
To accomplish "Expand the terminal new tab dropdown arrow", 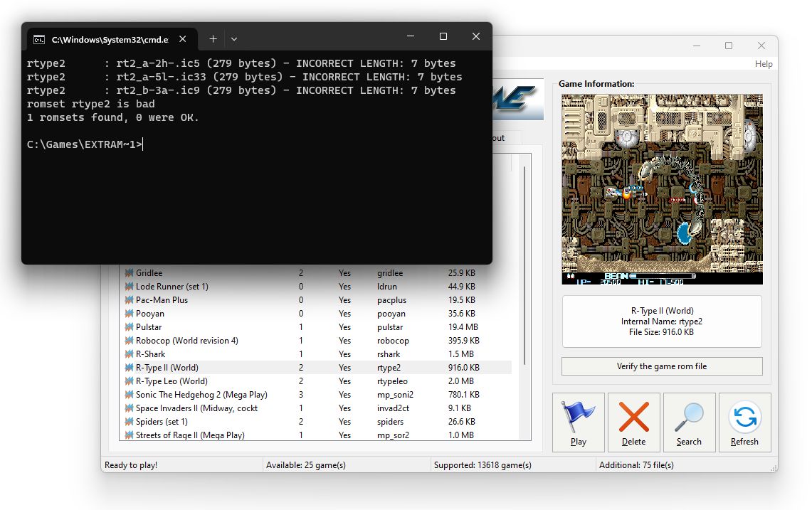I will click(x=234, y=39).
